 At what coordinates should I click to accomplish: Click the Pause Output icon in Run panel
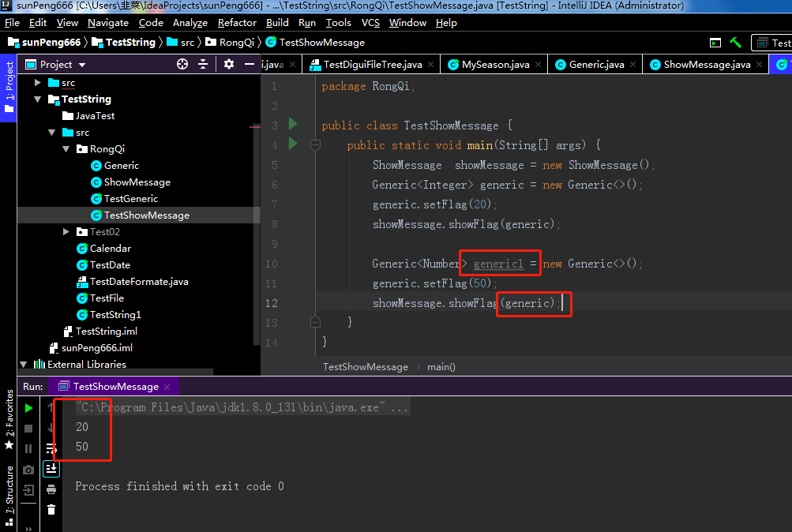(28, 448)
